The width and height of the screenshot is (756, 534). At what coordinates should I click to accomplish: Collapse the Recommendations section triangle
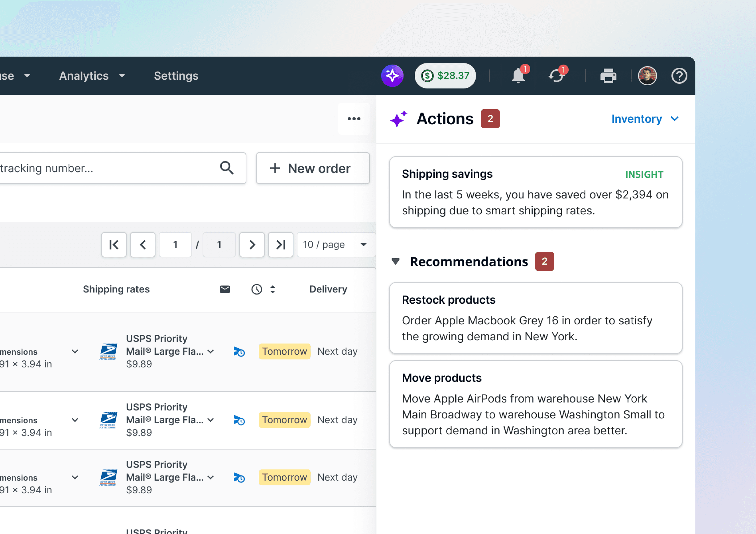pos(396,262)
